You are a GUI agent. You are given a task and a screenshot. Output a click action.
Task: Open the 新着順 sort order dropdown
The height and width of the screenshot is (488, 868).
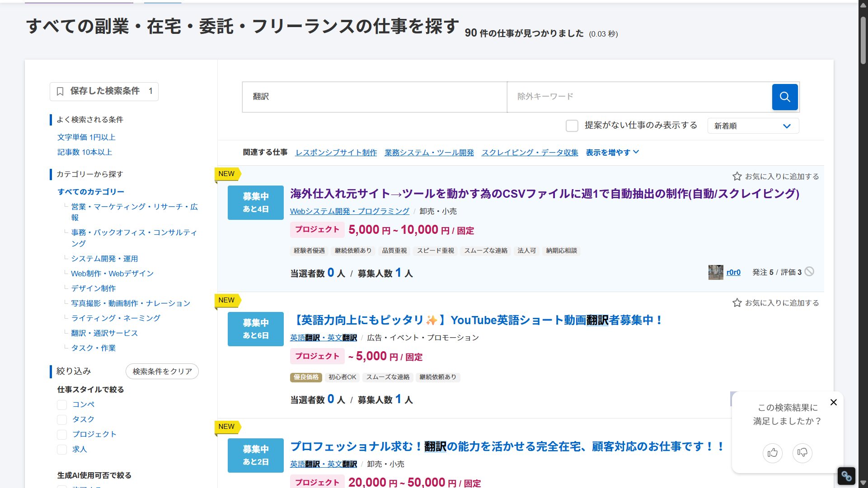(752, 125)
